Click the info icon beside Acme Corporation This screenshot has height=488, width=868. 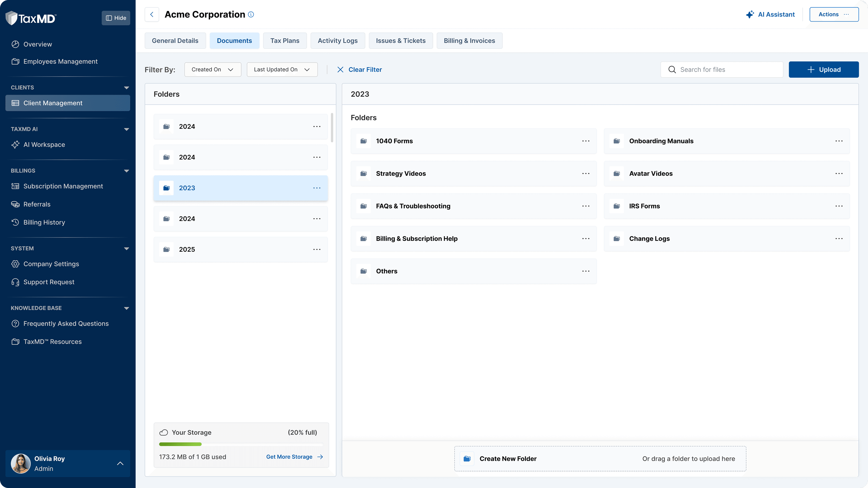click(x=251, y=15)
